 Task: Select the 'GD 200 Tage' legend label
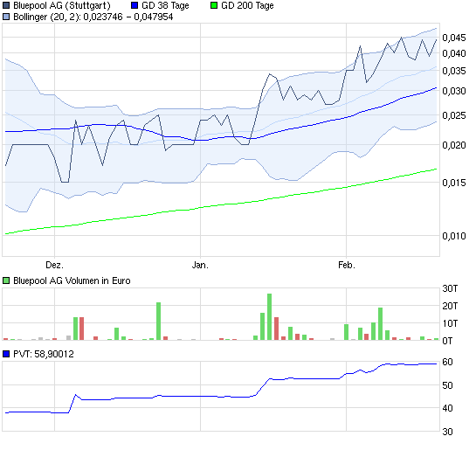coord(247,5)
